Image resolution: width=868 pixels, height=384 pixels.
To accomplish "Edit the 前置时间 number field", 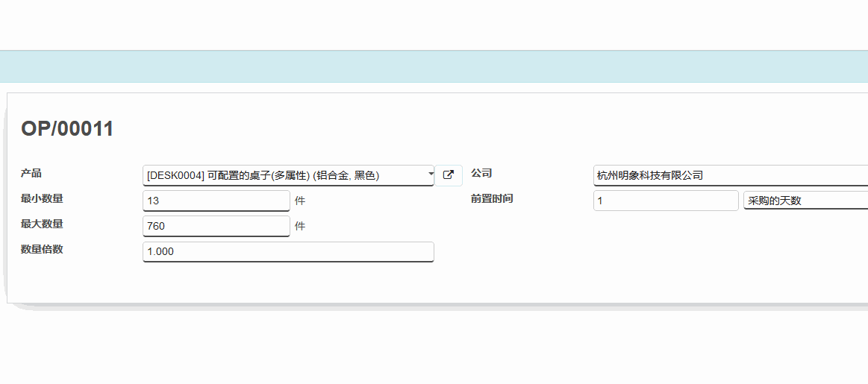I will [x=666, y=201].
